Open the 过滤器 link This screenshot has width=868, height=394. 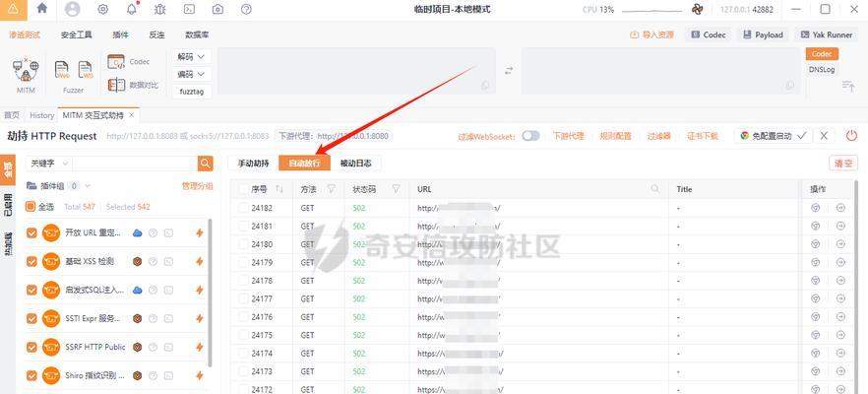(x=658, y=136)
